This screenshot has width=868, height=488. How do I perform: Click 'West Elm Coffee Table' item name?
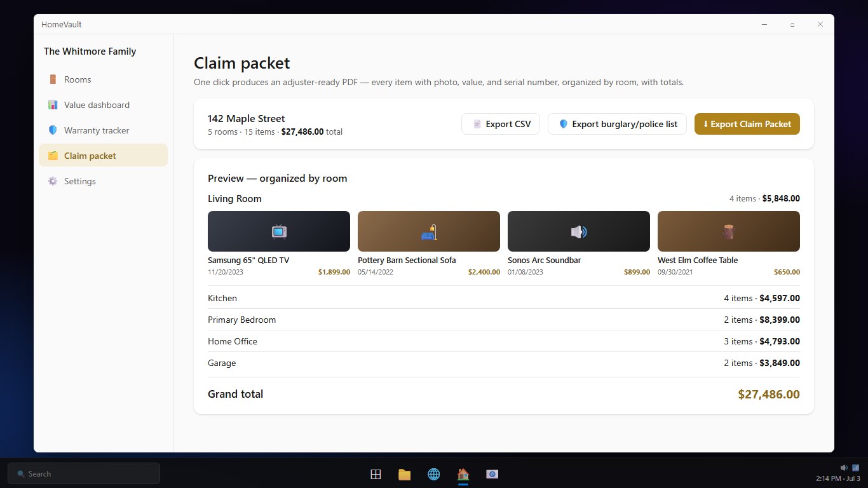coord(698,261)
